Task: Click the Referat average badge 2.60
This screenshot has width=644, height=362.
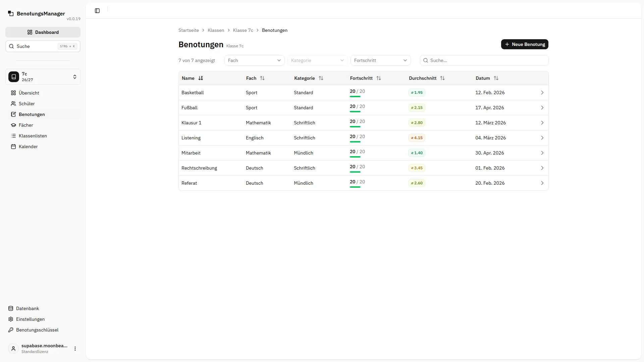Action: pyautogui.click(x=417, y=183)
